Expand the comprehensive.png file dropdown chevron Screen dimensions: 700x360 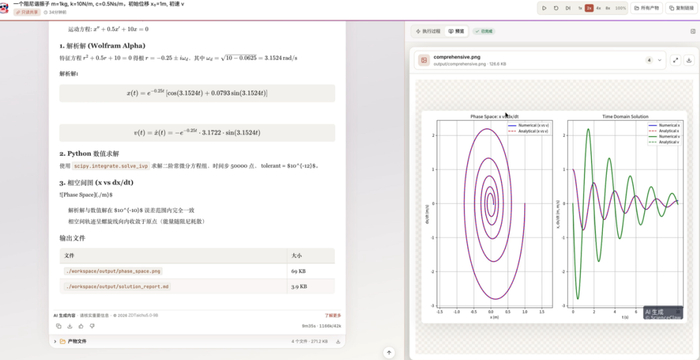[x=659, y=60]
